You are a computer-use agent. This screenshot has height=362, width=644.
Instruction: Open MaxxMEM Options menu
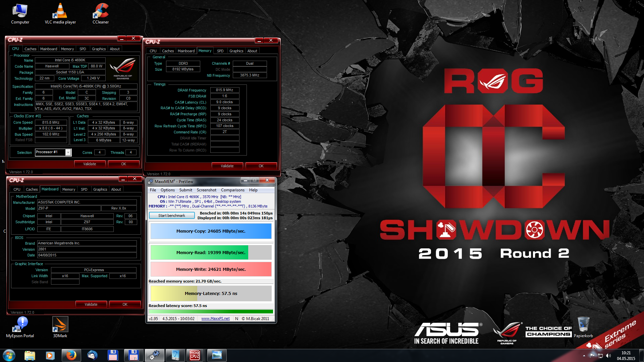click(168, 190)
